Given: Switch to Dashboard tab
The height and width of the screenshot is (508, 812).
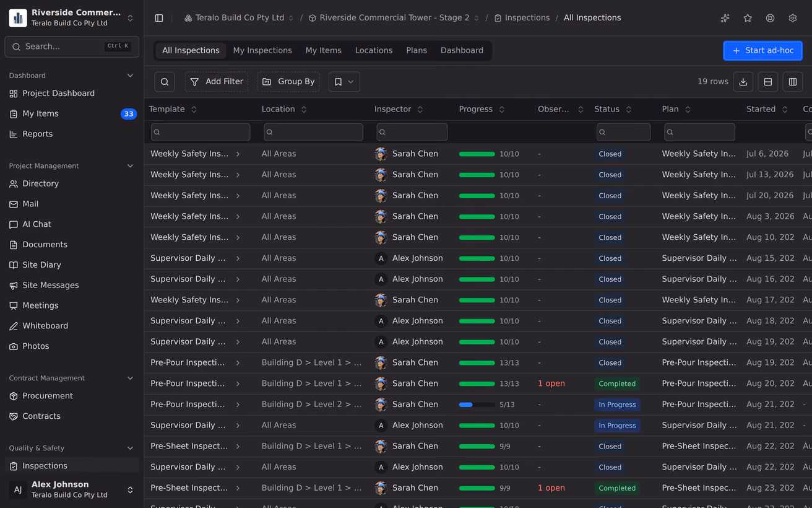Looking at the screenshot, I should [462, 51].
